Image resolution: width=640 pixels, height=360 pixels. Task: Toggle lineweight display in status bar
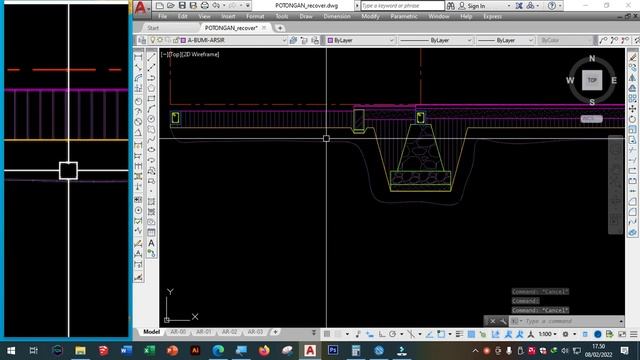[x=459, y=334]
